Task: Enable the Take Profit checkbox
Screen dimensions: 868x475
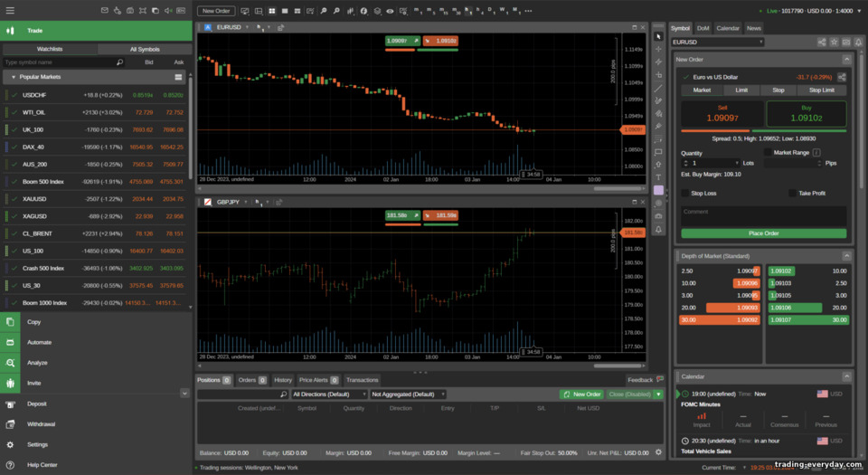Action: pyautogui.click(x=792, y=193)
